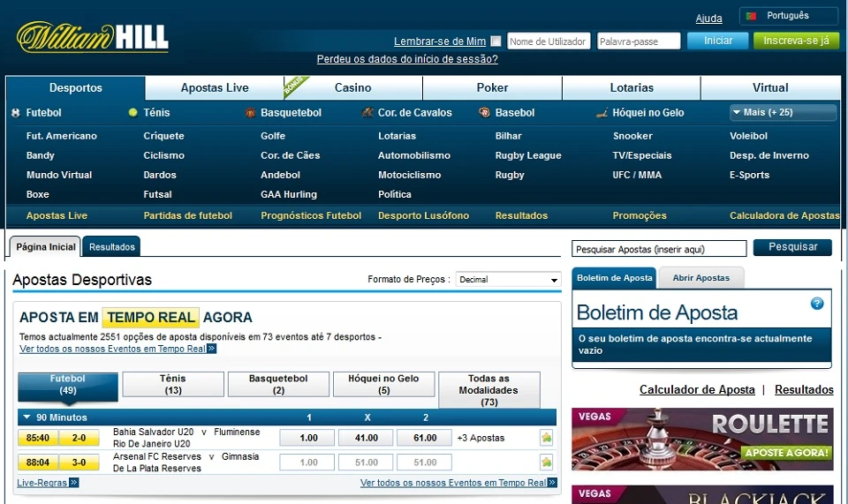This screenshot has height=504, width=848.
Task: Click the green Inscreva-se já button
Action: coord(796,41)
